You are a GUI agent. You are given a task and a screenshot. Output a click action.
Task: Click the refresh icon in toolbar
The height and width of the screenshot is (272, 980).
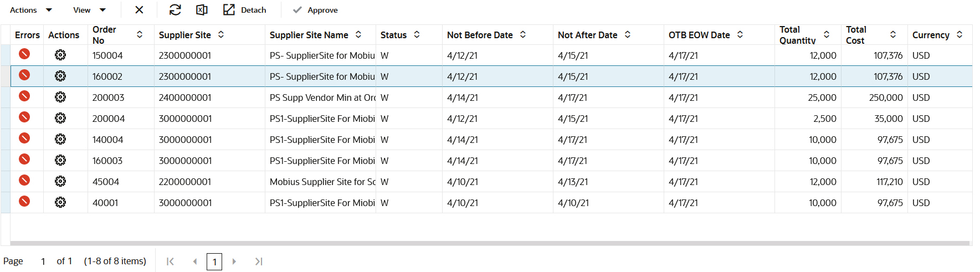pyautogui.click(x=175, y=10)
